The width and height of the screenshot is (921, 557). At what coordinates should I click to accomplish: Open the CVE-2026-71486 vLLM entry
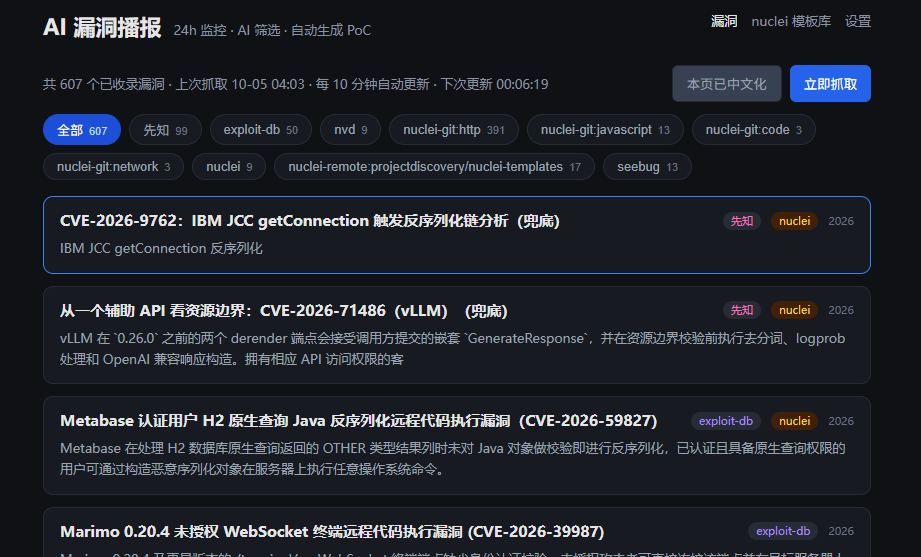(456, 335)
